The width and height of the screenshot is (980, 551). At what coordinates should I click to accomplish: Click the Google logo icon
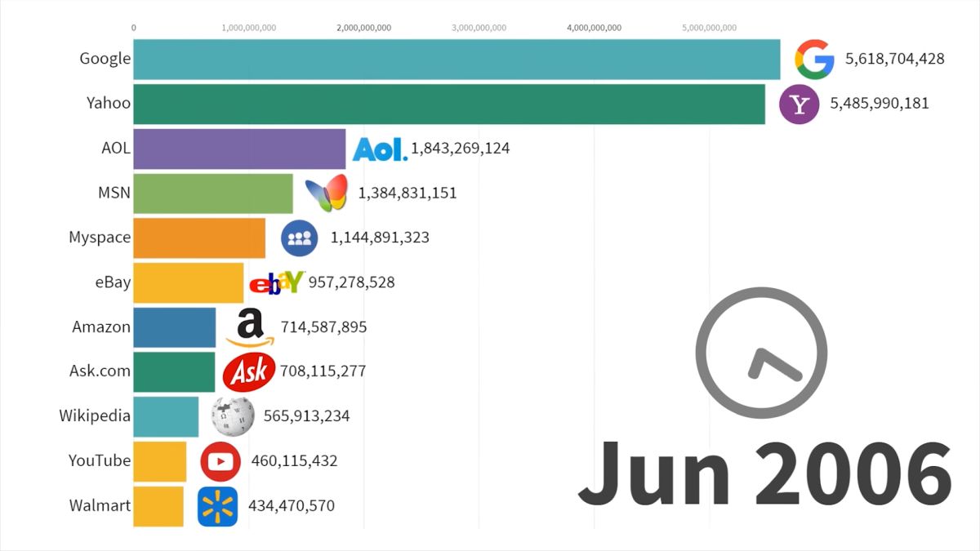point(814,59)
